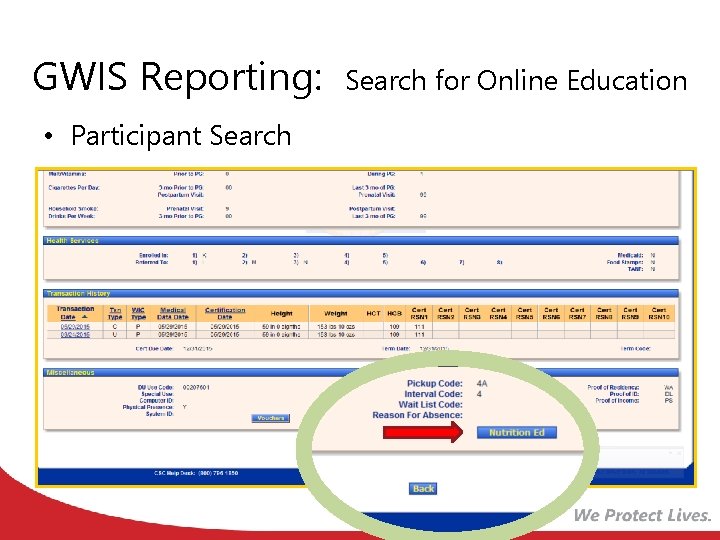Screen dimensions: 720x540
Task: Click the Cert RSN10 column header
Action: point(659,314)
